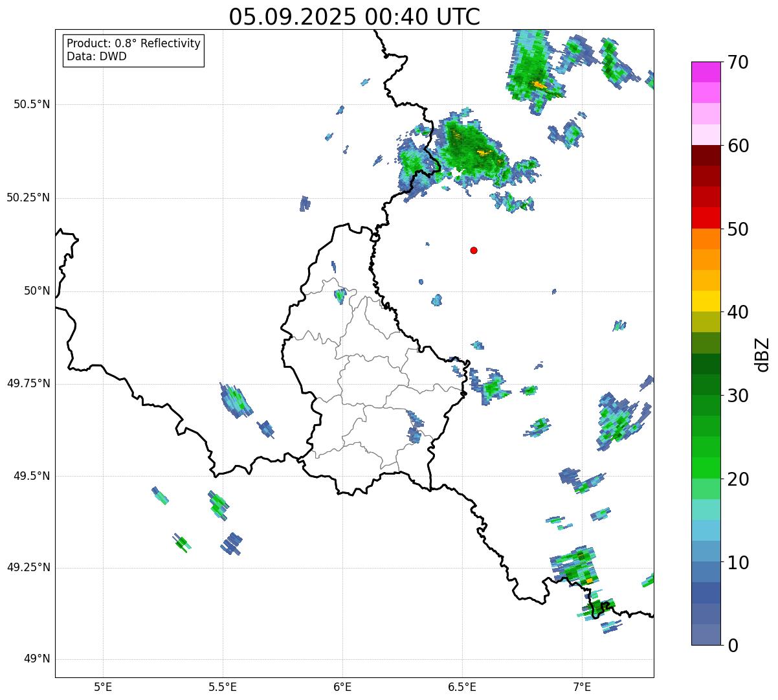Click the blue 10 dBZ colorbar band
778x700 pixels.
click(706, 551)
